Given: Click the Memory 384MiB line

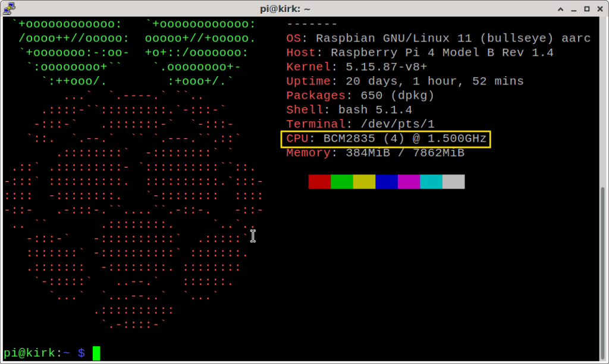Looking at the screenshot, I should [375, 153].
